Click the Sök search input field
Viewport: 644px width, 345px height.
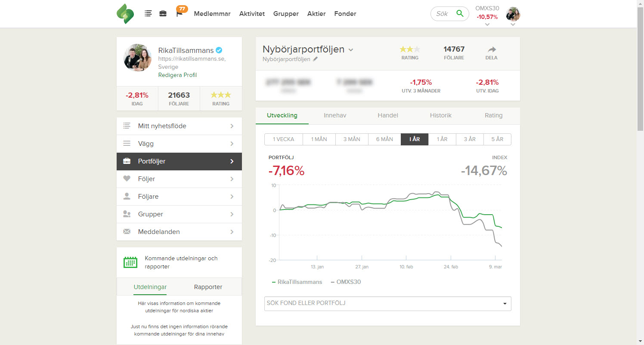coord(442,14)
